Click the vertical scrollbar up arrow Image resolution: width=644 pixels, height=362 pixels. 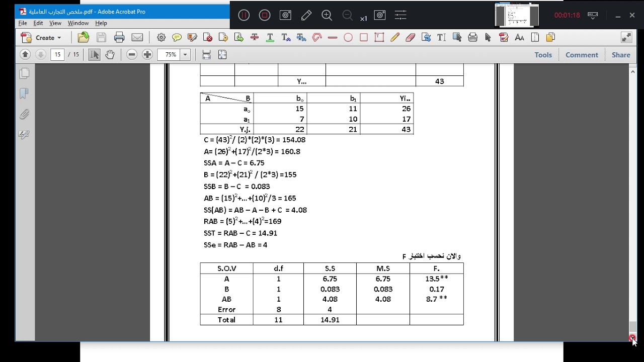(x=633, y=72)
